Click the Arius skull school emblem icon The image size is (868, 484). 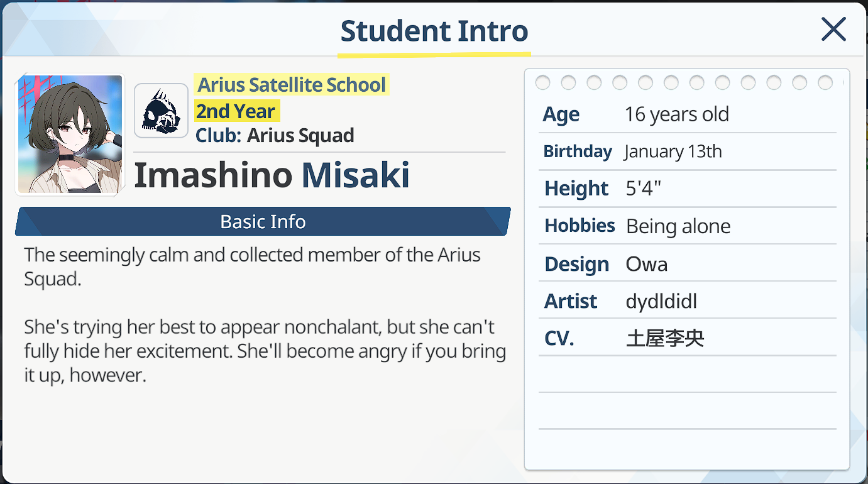pyautogui.click(x=161, y=111)
